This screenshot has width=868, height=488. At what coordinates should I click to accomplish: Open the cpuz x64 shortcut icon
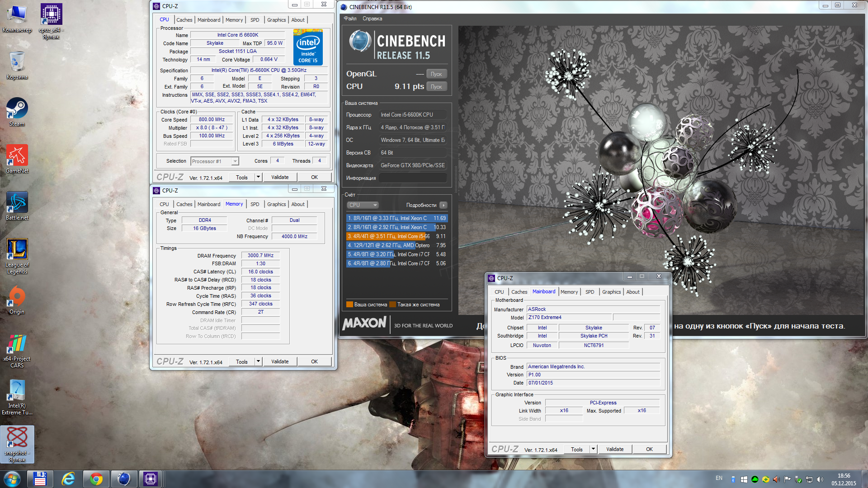[x=51, y=21]
